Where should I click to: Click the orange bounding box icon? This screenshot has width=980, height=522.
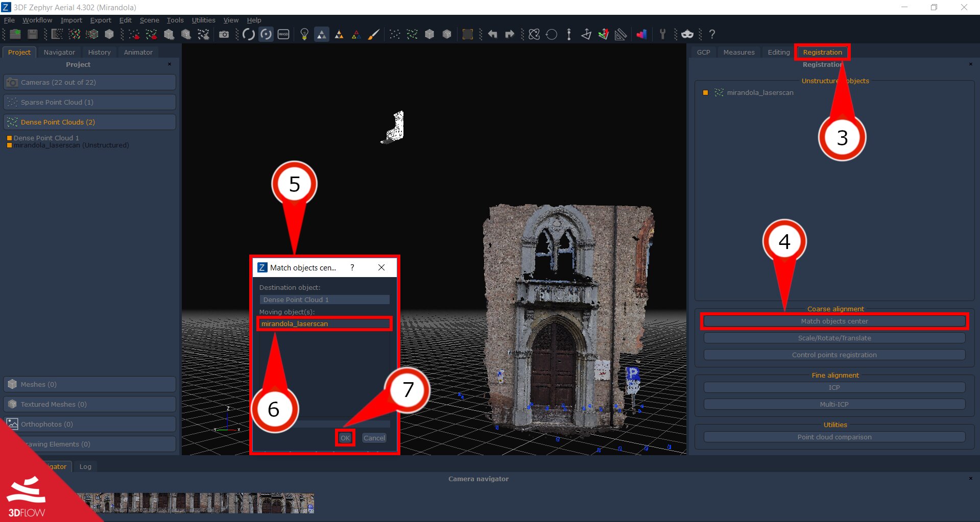(x=467, y=34)
